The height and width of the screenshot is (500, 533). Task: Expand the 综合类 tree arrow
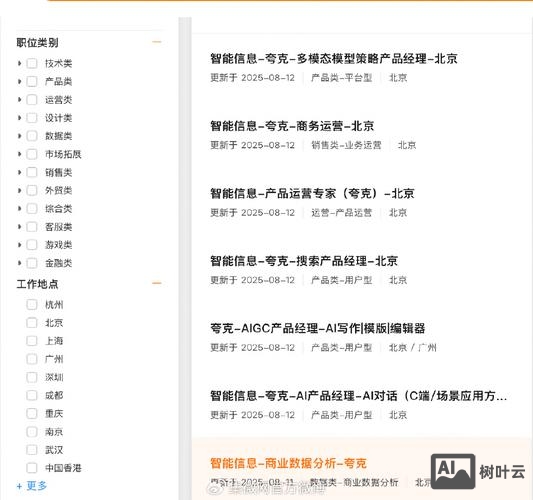click(19, 208)
